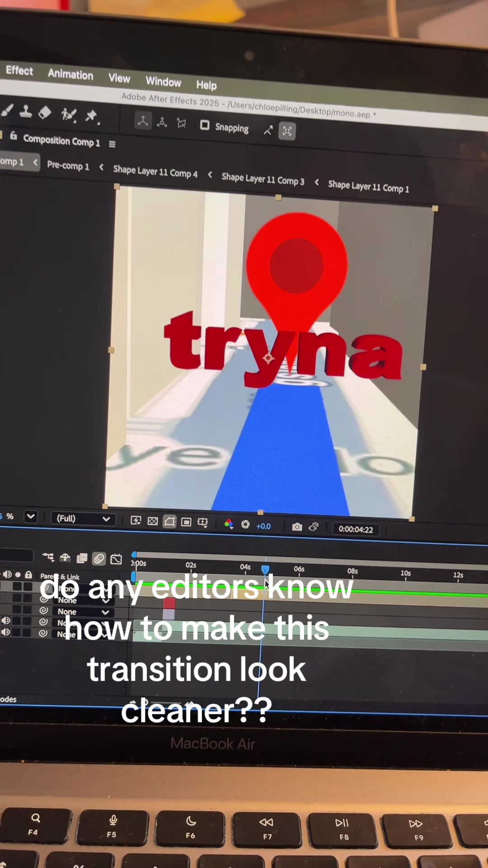Image resolution: width=488 pixels, height=868 pixels.
Task: Open the Effect menu
Action: point(19,71)
